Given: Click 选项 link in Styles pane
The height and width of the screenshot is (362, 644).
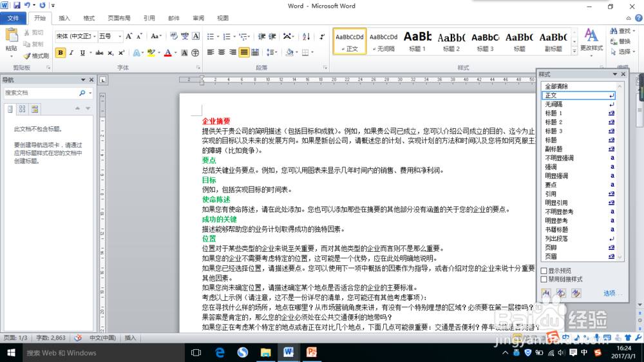Looking at the screenshot, I should click(x=612, y=293).
